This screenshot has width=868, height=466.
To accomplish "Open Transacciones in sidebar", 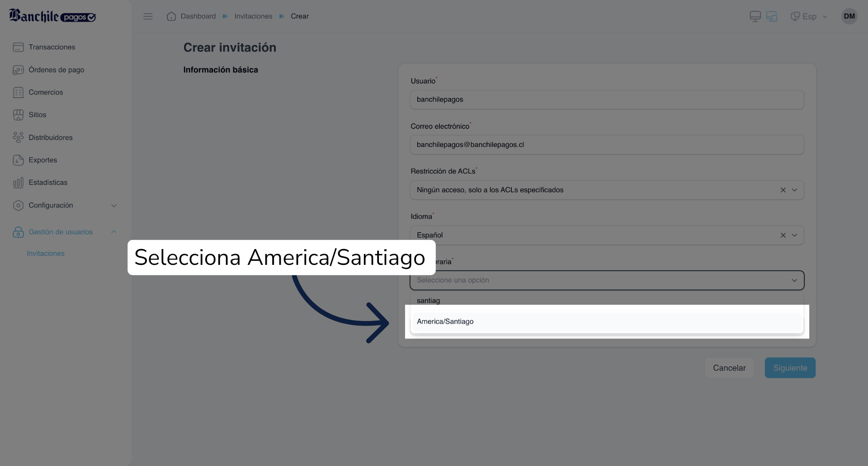I will tap(52, 47).
